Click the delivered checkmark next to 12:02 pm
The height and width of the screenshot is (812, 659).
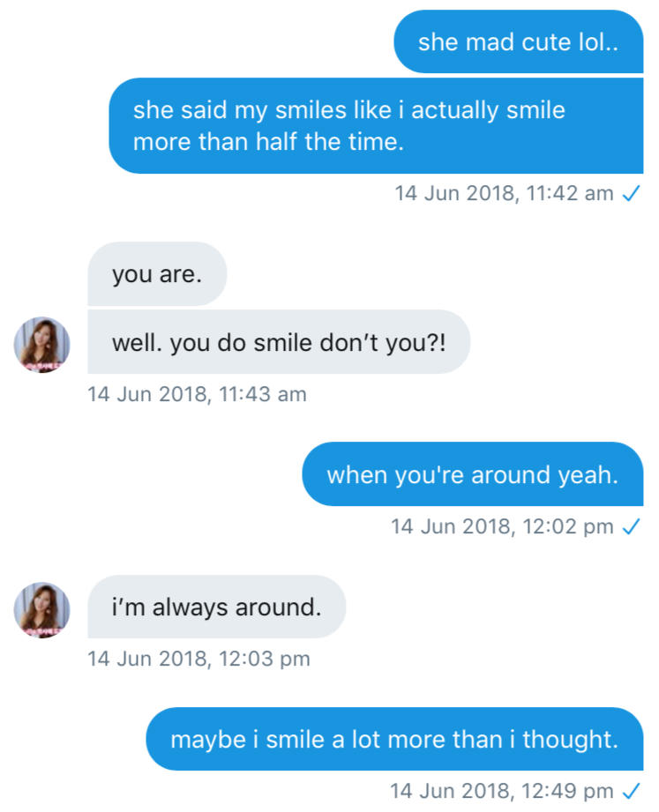click(630, 527)
